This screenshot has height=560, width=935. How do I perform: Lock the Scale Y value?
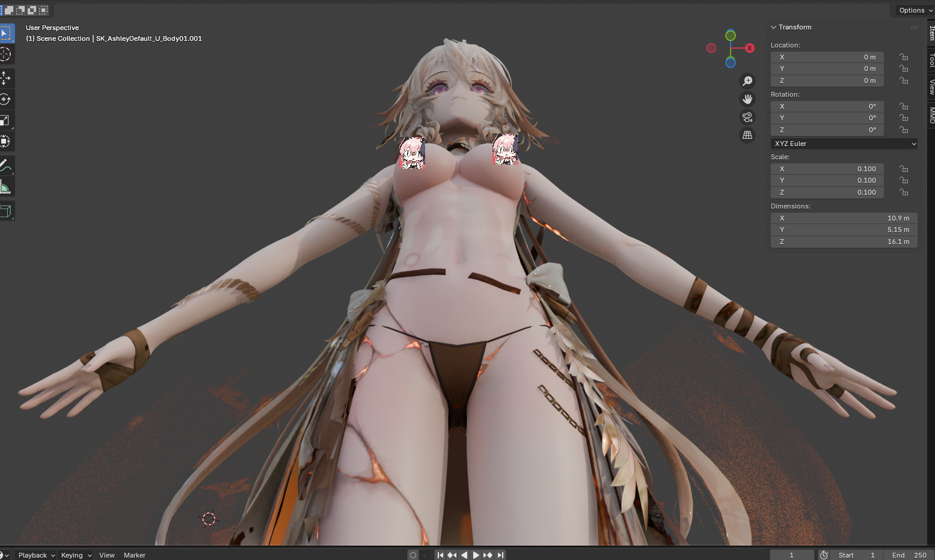(904, 180)
